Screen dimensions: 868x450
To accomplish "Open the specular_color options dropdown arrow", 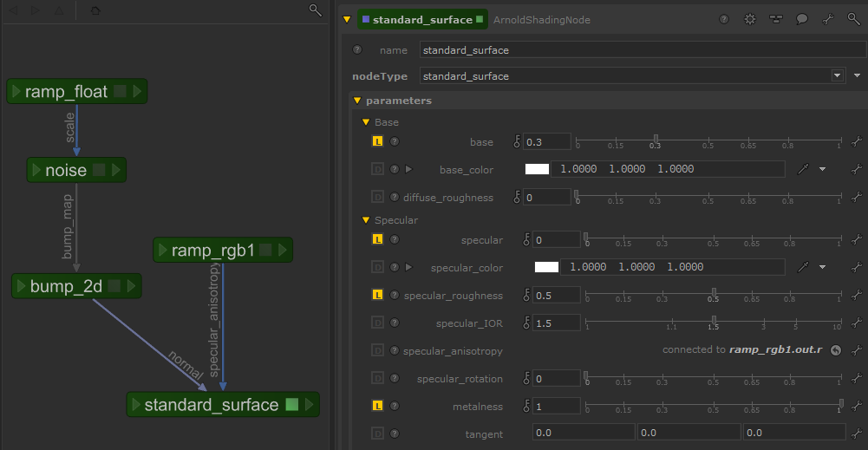I will [x=823, y=267].
